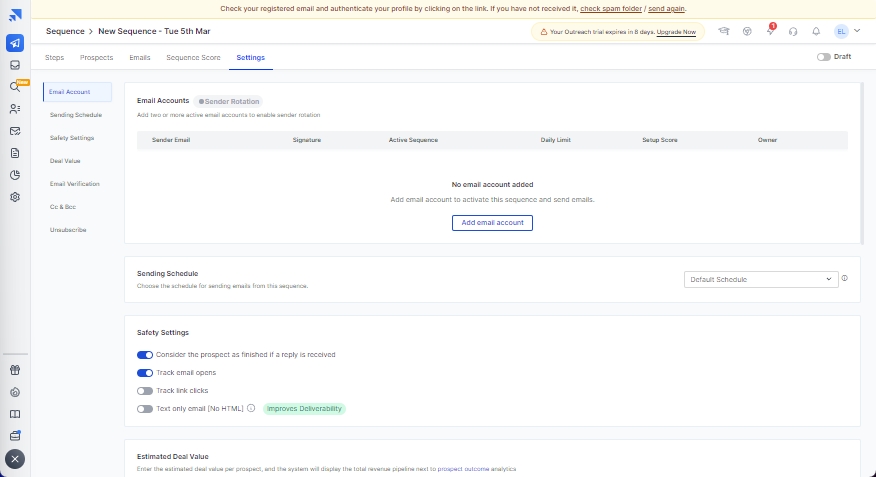Open the pie chart reports icon
The image size is (876, 477).
(15, 175)
